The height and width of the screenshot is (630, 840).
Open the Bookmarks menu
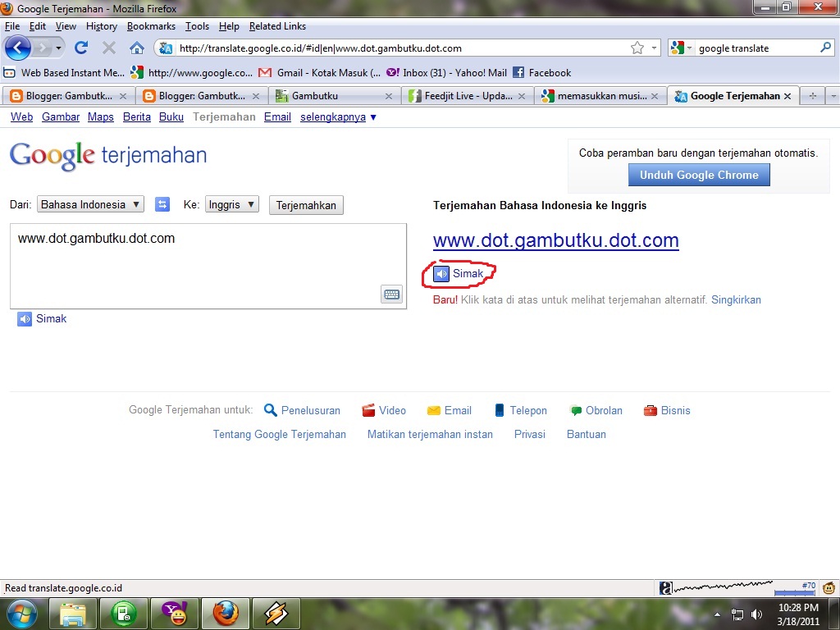click(151, 26)
